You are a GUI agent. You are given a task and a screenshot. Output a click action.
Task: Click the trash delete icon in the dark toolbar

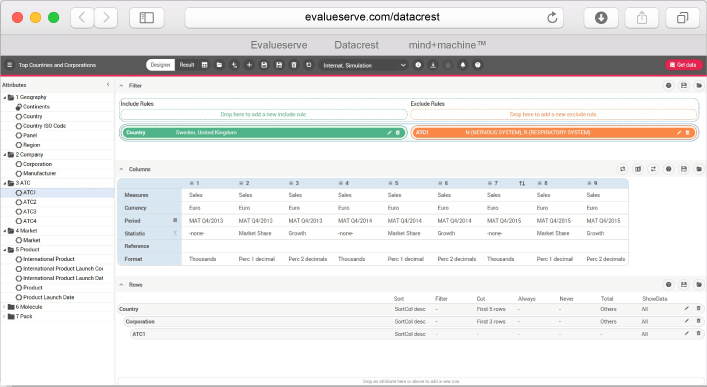(294, 65)
